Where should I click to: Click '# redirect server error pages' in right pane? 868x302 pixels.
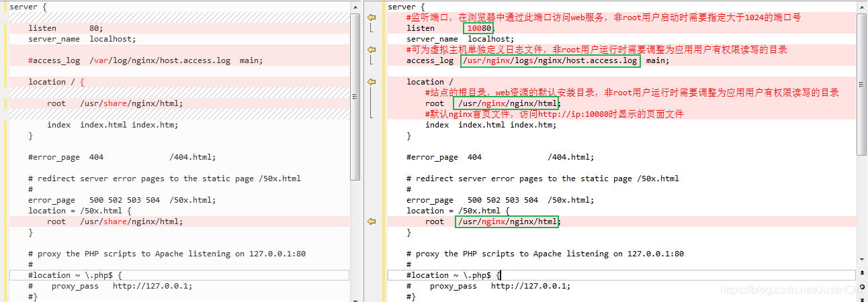click(543, 179)
